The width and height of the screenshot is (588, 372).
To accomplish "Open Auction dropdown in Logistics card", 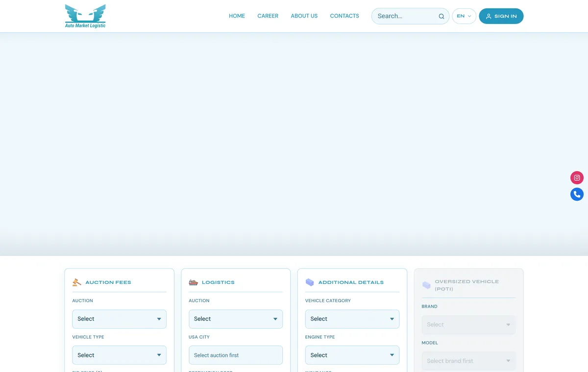I will tap(236, 319).
